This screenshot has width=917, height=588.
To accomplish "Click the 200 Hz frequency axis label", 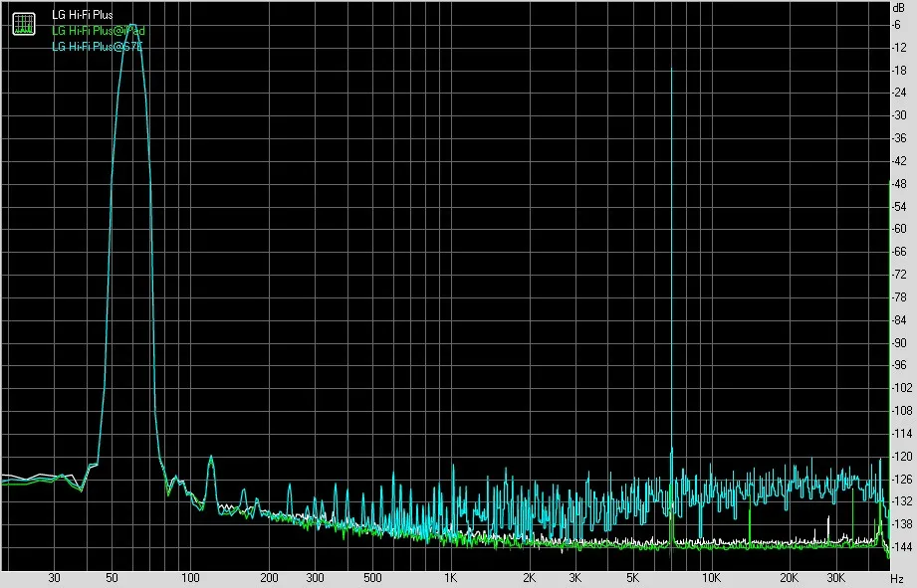I will (269, 578).
